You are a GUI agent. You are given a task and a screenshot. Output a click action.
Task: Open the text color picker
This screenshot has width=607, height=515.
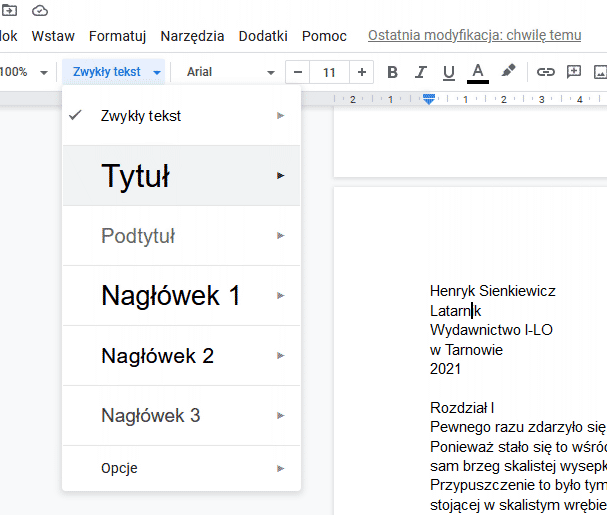pos(478,72)
